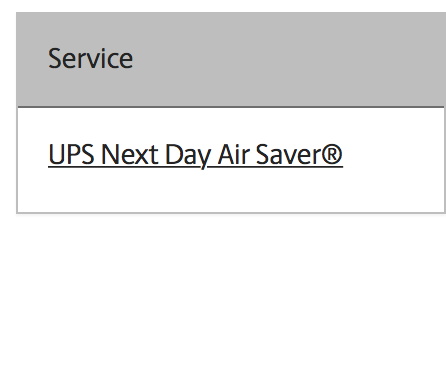
Task: Click empty row space right of the link
Action: [393, 155]
